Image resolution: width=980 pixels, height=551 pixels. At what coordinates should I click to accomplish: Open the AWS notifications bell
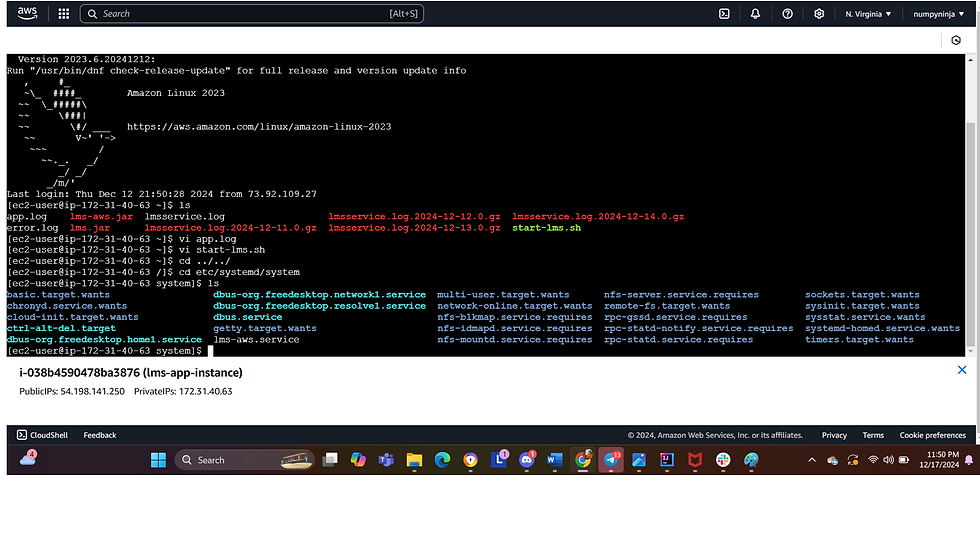click(755, 14)
